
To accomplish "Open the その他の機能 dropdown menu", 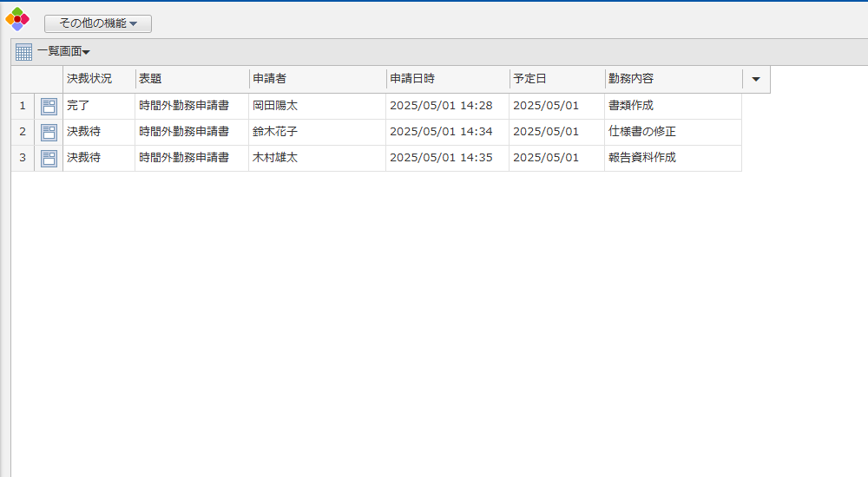I will [x=98, y=23].
